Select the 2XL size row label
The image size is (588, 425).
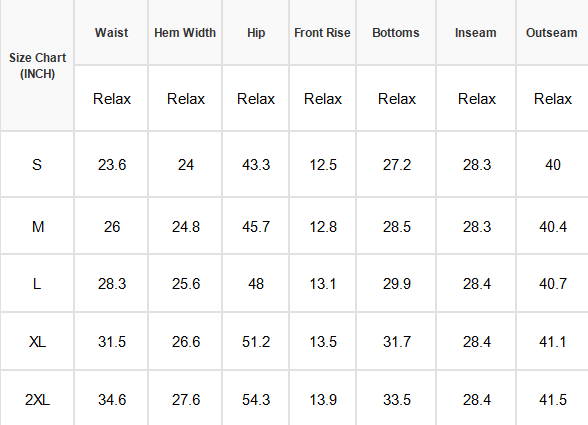coord(37,399)
